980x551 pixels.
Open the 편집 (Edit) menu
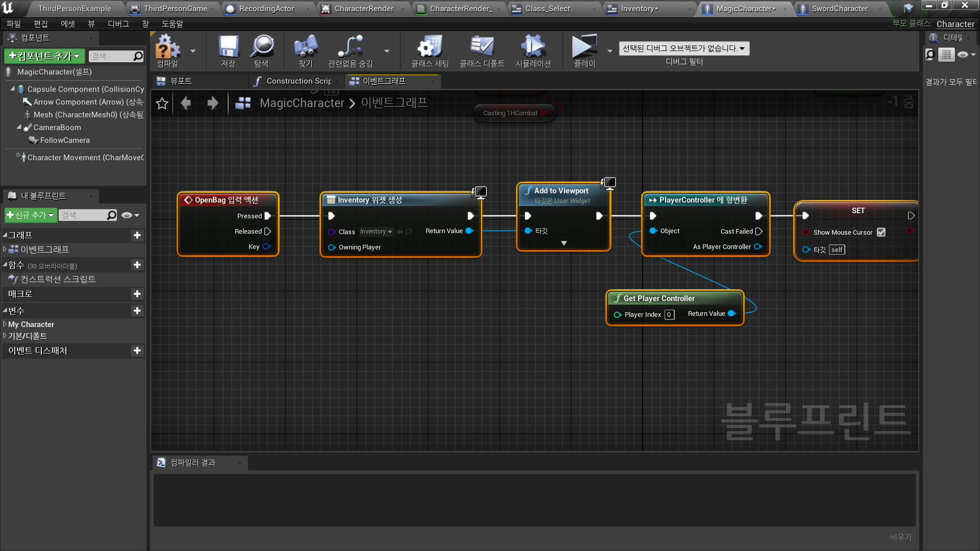[x=40, y=24]
